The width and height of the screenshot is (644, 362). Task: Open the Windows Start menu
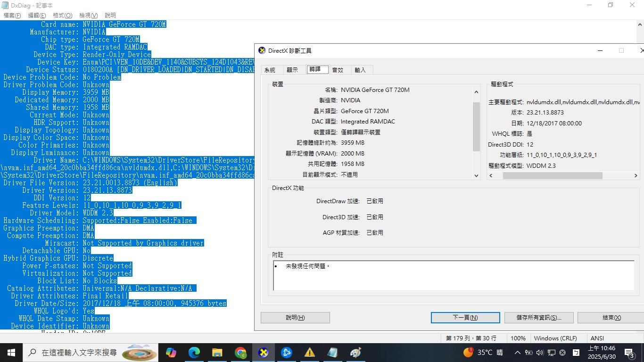11,353
